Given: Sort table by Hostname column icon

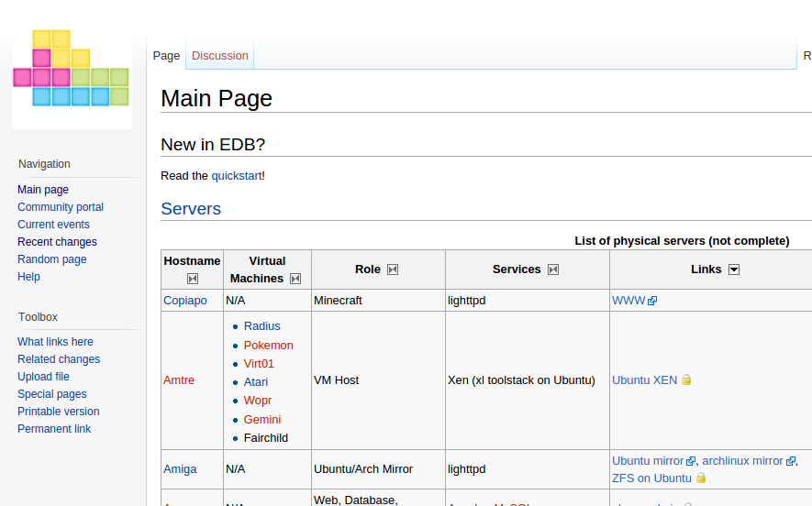Looking at the screenshot, I should coord(193,279).
